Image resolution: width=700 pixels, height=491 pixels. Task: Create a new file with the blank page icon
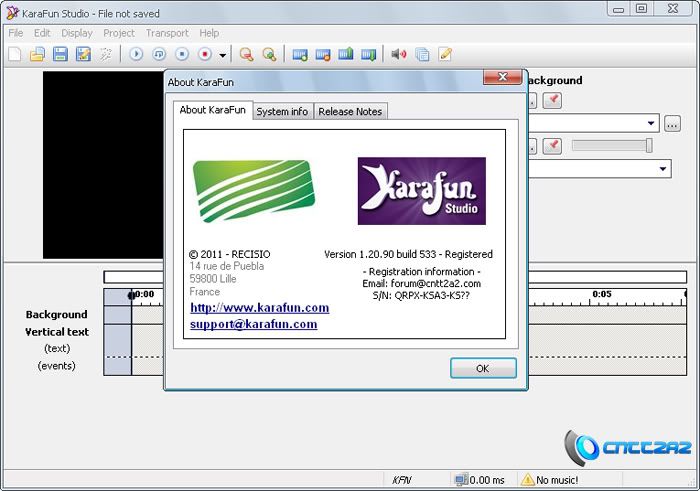pyautogui.click(x=15, y=54)
